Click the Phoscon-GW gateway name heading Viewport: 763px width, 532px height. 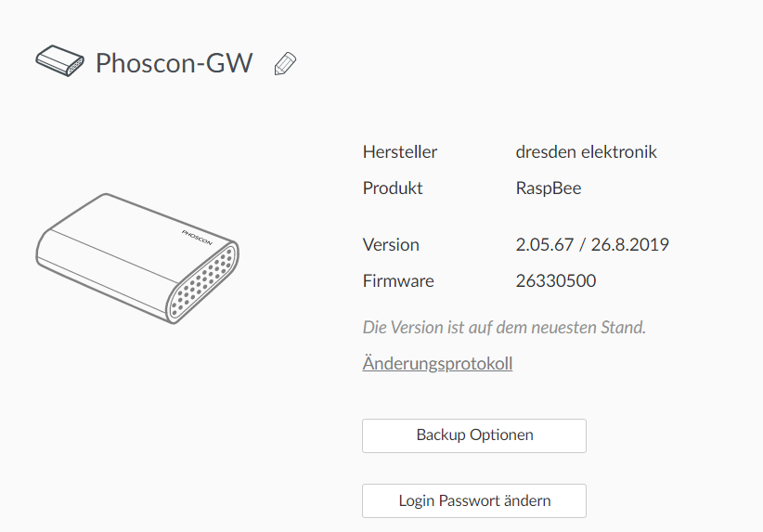pyautogui.click(x=175, y=63)
